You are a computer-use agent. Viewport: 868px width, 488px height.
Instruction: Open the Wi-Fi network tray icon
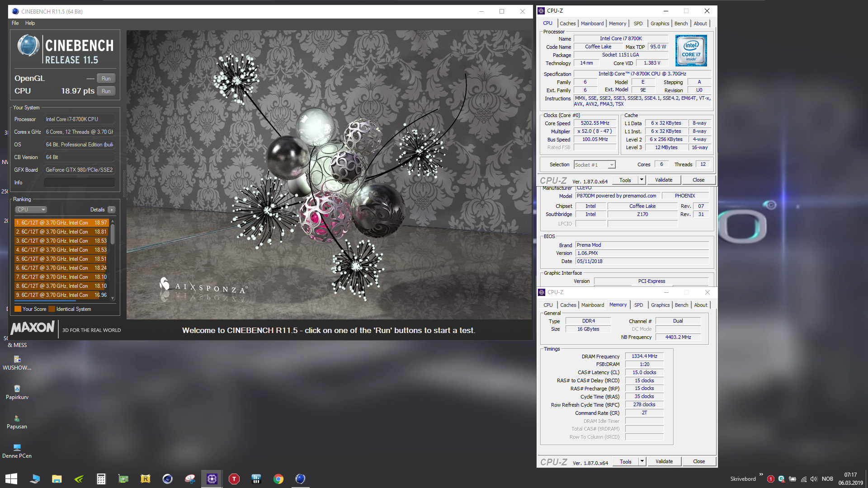[804, 479]
